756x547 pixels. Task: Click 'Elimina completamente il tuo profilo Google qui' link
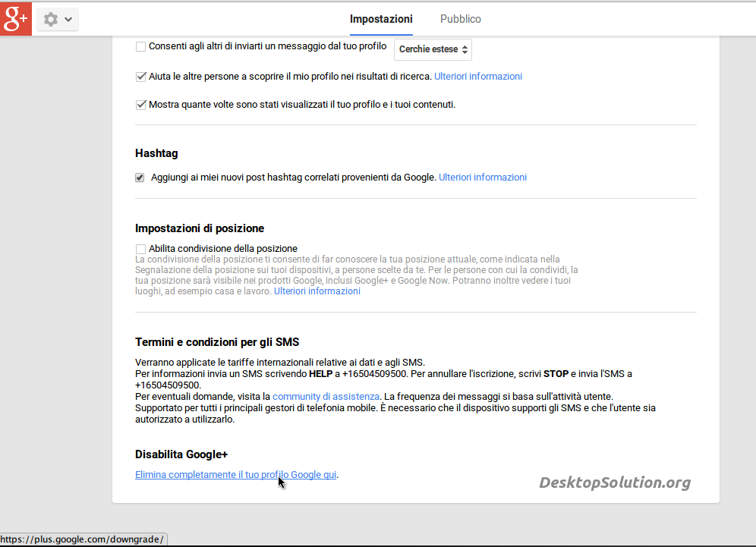[236, 475]
